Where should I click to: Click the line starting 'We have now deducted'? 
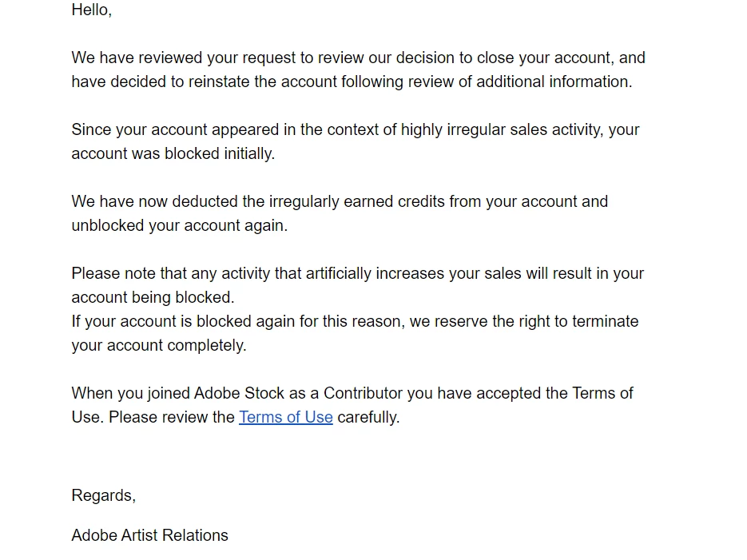[340, 201]
